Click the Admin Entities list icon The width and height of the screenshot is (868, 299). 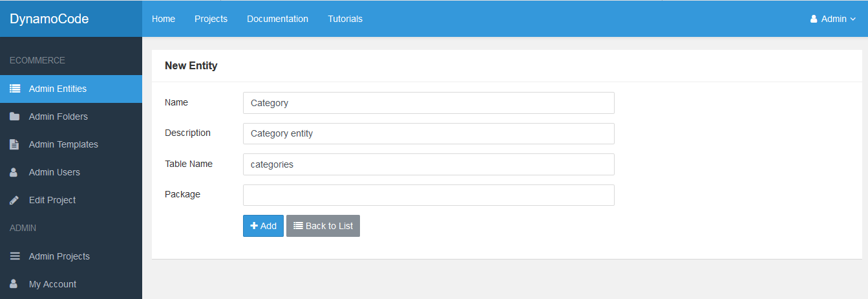(x=15, y=89)
